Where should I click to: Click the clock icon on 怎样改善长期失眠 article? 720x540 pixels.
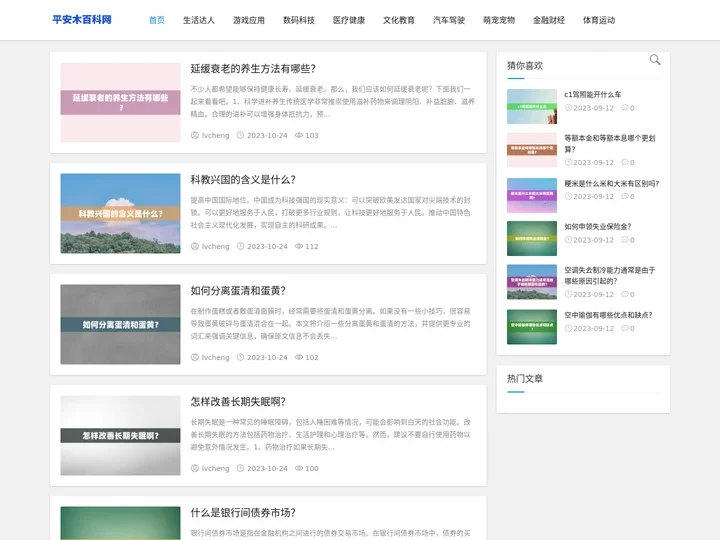coord(240,468)
